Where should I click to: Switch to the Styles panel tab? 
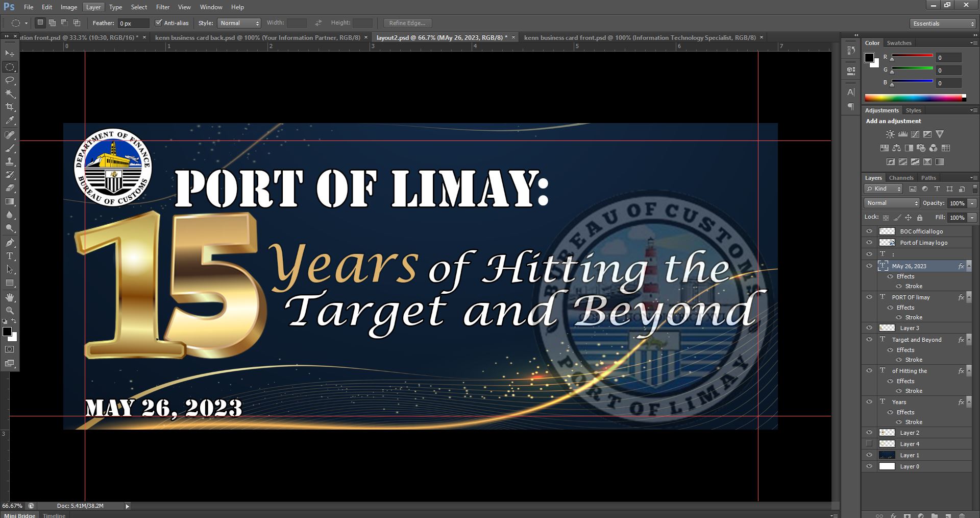913,110
